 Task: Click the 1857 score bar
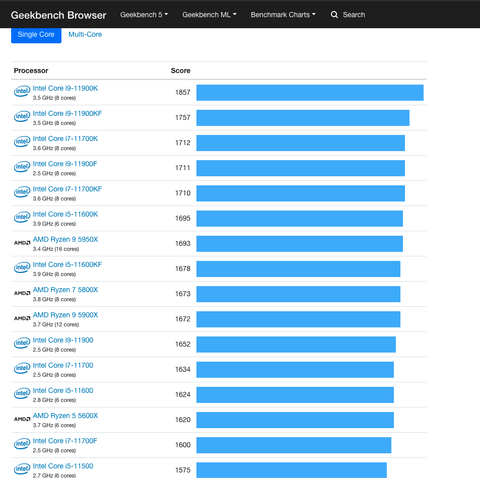(x=310, y=93)
